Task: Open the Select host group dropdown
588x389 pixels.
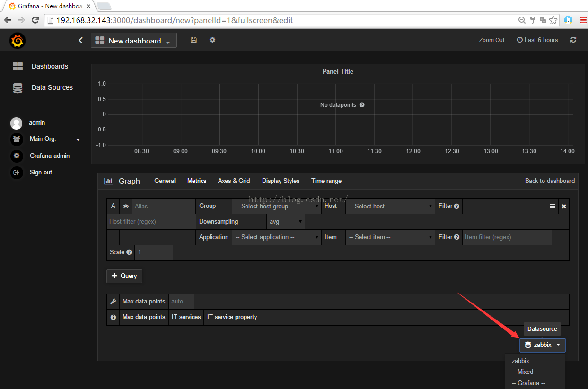Action: pos(277,207)
